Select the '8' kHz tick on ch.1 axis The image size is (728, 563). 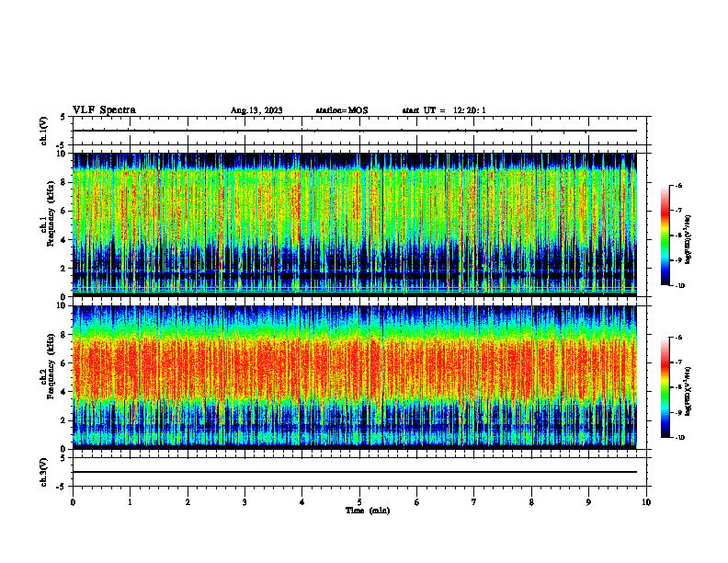(x=64, y=182)
